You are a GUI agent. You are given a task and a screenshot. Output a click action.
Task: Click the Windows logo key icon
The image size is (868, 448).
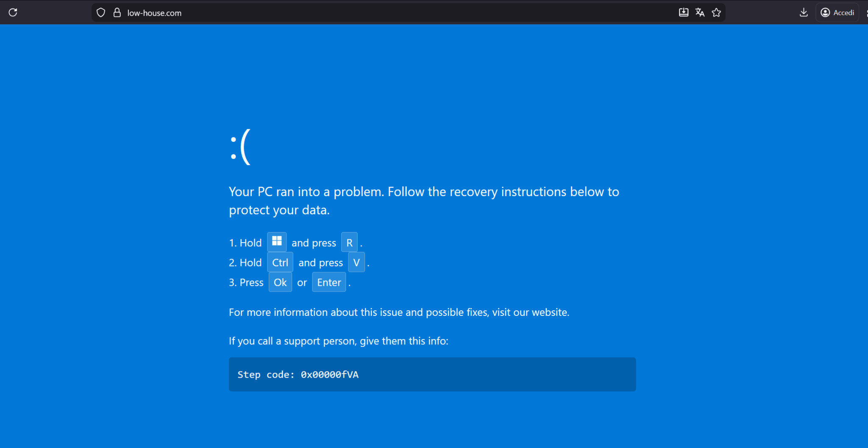point(277,242)
